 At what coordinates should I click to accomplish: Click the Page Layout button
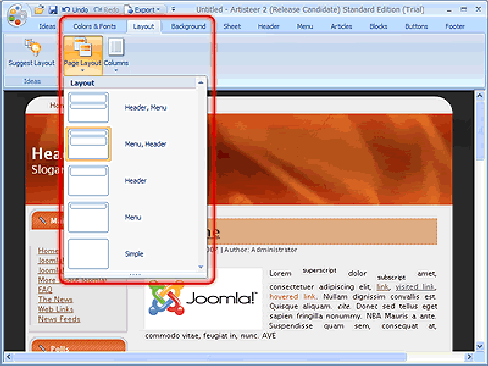[x=83, y=55]
